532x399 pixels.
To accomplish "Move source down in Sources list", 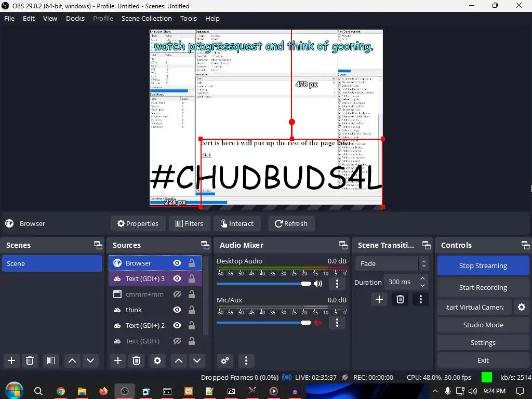I will [197, 361].
